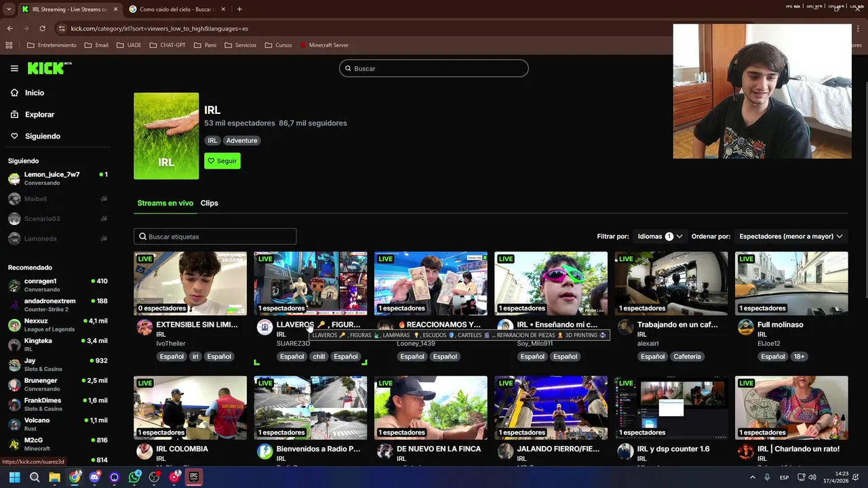The height and width of the screenshot is (488, 868).
Task: Open the tab search dropdown arrow
Action: 8,9
